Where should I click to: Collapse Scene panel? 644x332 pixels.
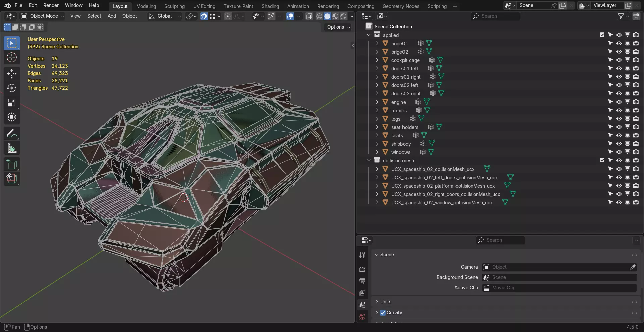click(377, 255)
